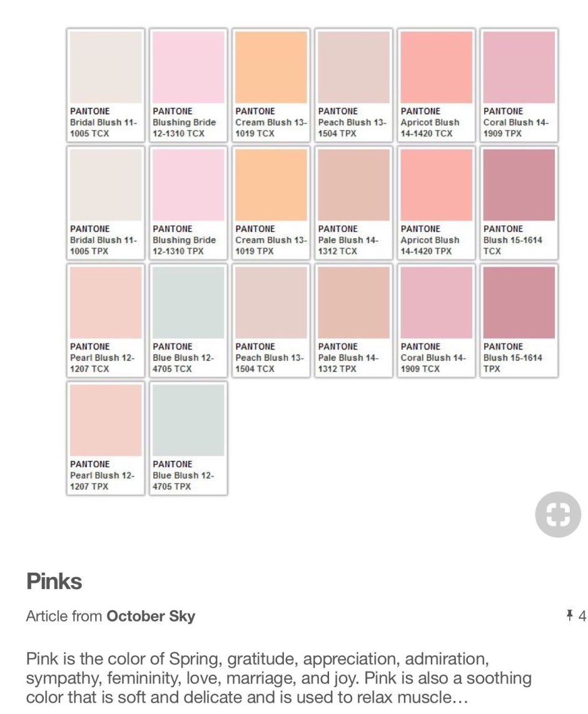Click Coral Blush 14-1909 TPX swatch
588x714 pixels.
click(x=519, y=85)
